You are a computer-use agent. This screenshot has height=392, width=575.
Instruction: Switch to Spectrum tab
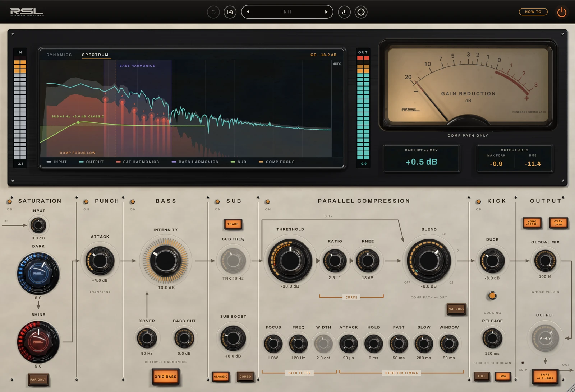click(x=95, y=55)
